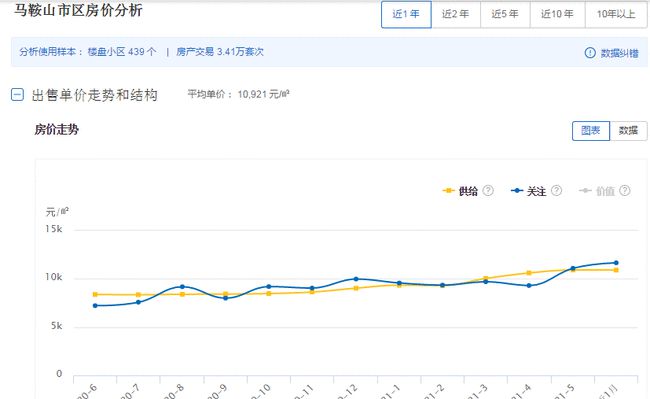Select the 近10年 time range
The width and height of the screenshot is (650, 399).
click(558, 15)
